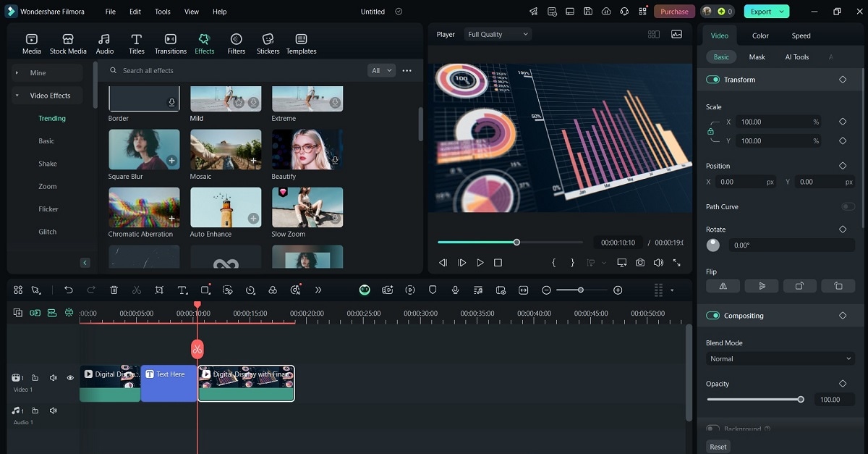Switch to the Mask sub-tab

(757, 56)
